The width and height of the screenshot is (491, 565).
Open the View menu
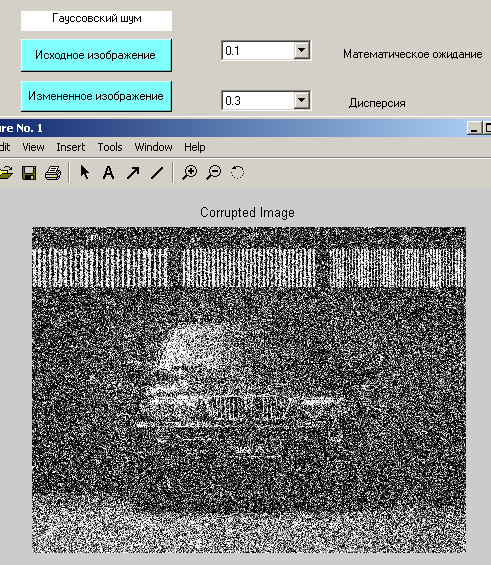pyautogui.click(x=33, y=147)
